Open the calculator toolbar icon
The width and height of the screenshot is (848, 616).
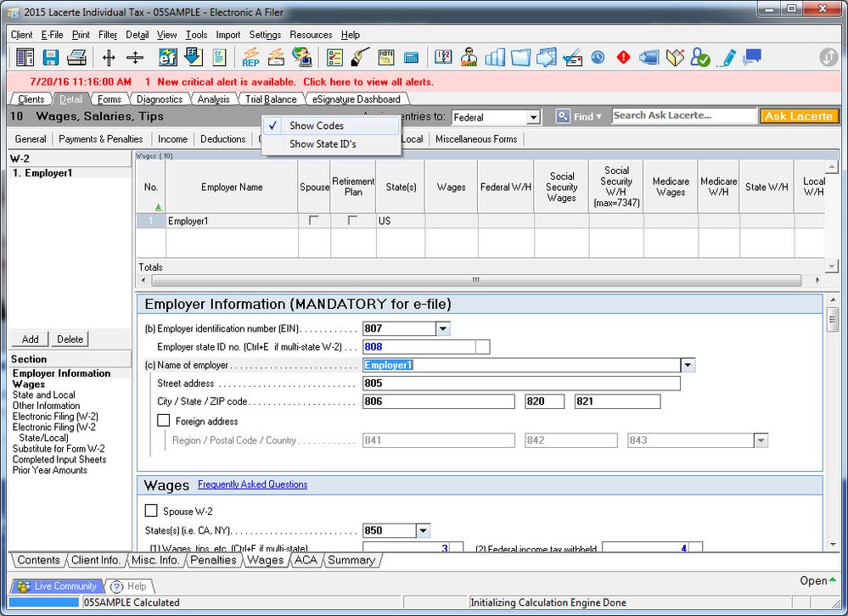[412, 58]
